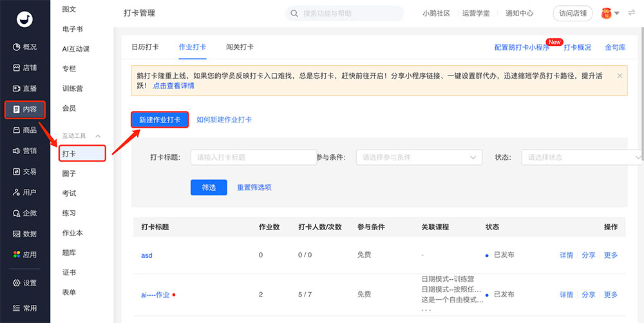
Task: Open 数据 data icon in sidebar
Action: click(16, 234)
